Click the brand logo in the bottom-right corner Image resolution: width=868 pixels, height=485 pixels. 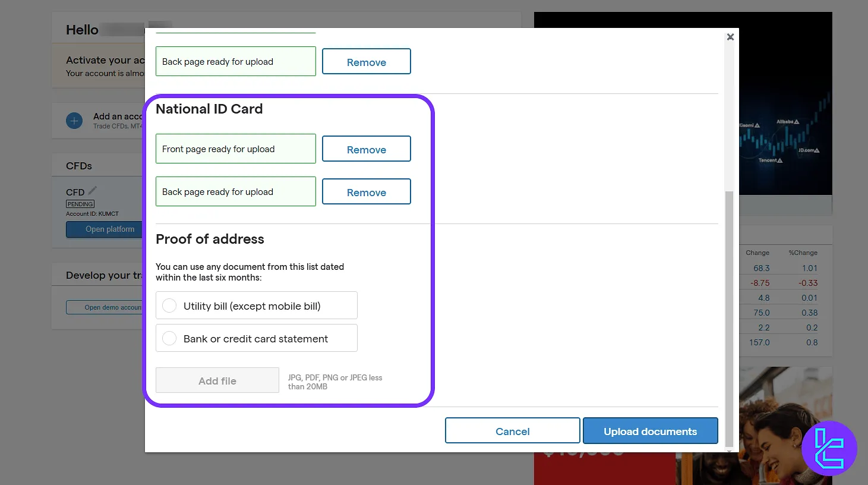click(x=829, y=449)
